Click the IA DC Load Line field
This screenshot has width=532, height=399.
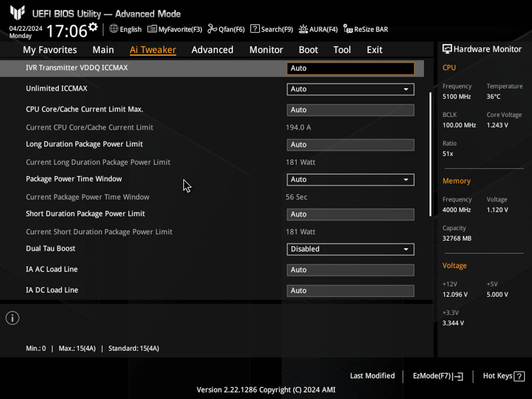tap(350, 291)
